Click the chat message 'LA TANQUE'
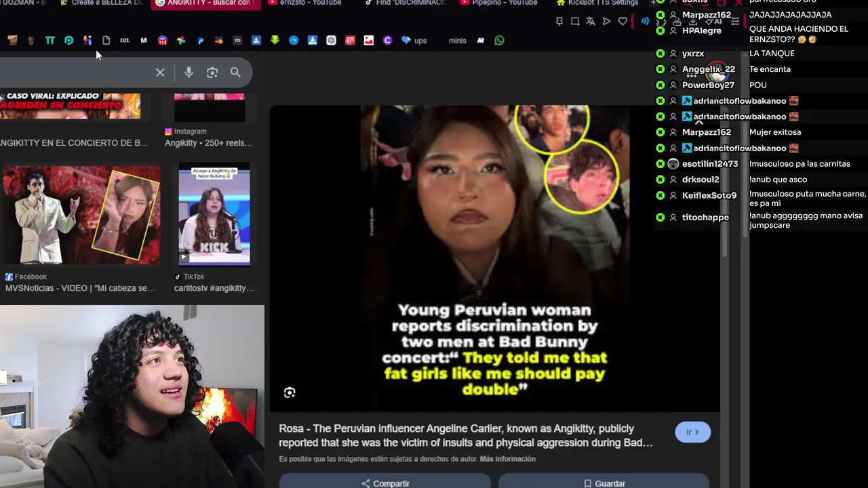868x488 pixels. [x=772, y=54]
